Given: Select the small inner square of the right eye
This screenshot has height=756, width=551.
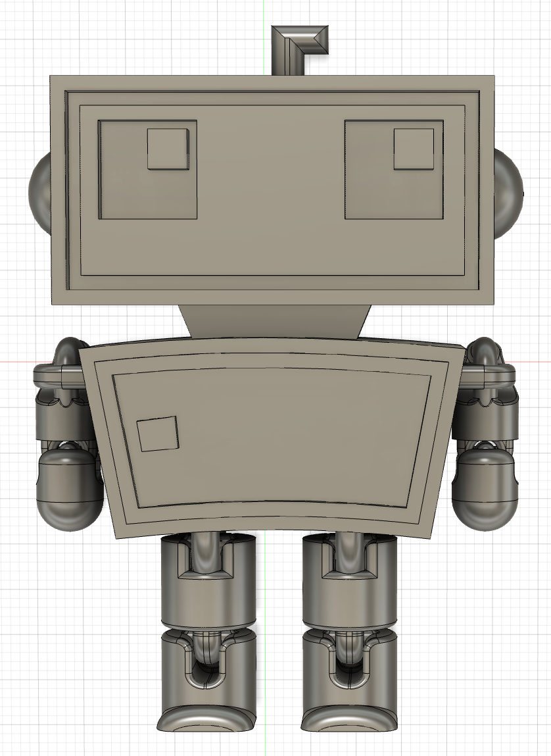Looking at the screenshot, I should click(x=414, y=149).
